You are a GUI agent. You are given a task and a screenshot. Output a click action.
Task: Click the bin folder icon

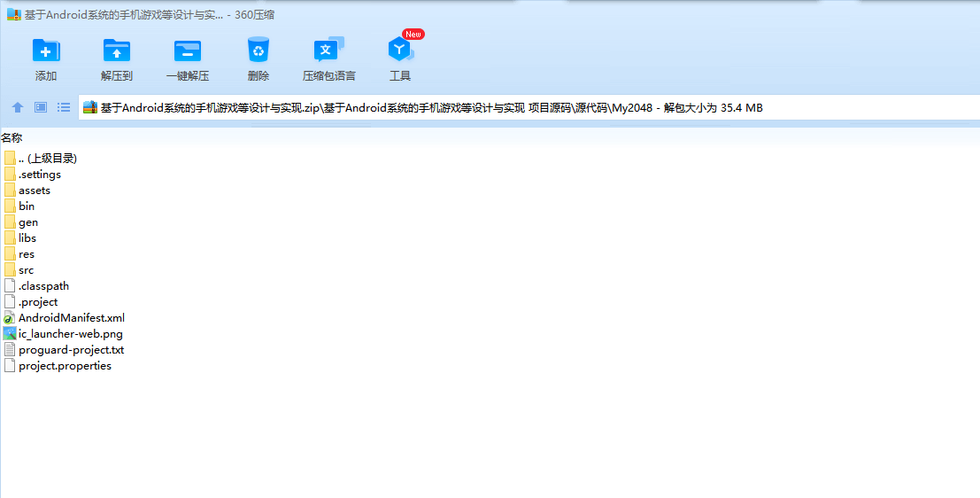click(10, 206)
